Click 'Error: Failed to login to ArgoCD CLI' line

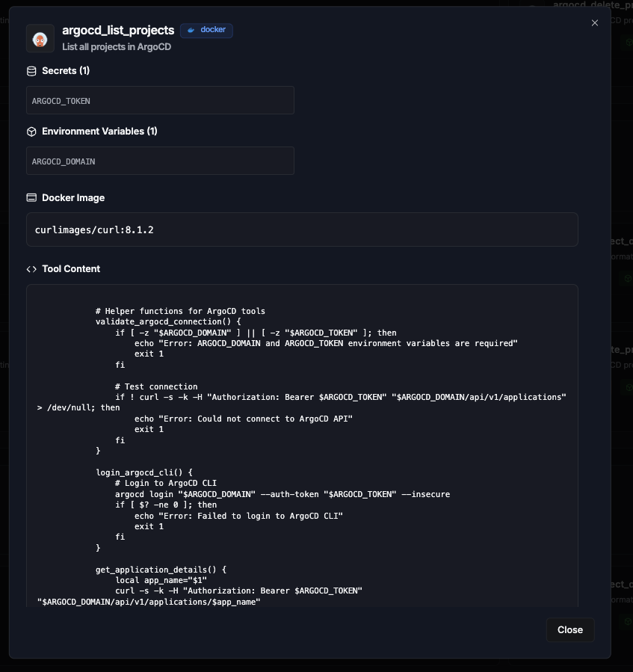click(238, 516)
